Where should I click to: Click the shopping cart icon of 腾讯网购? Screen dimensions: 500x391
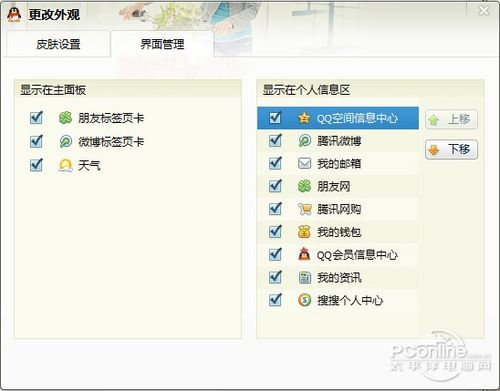pyautogui.click(x=304, y=209)
